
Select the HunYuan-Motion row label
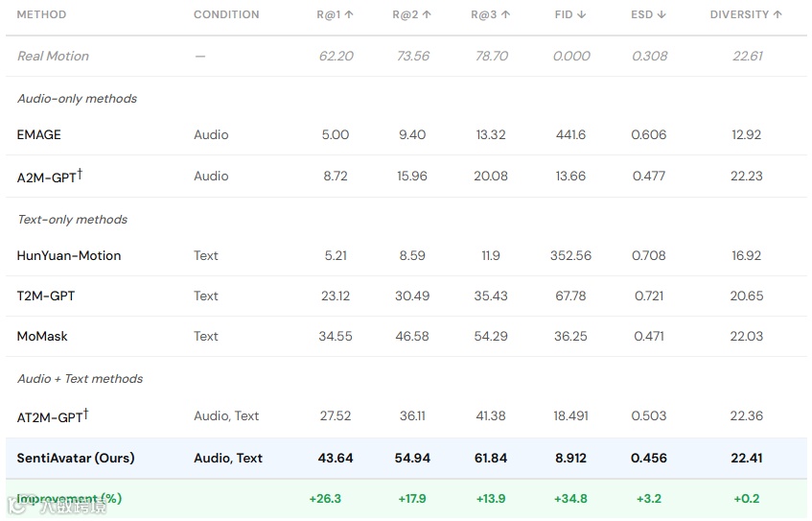pos(69,255)
